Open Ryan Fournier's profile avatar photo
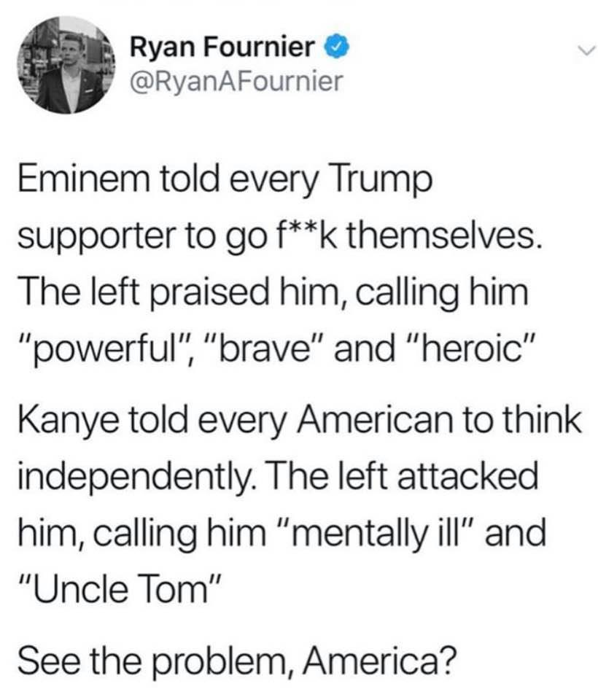Screen dimensions: 598x700 66,65
